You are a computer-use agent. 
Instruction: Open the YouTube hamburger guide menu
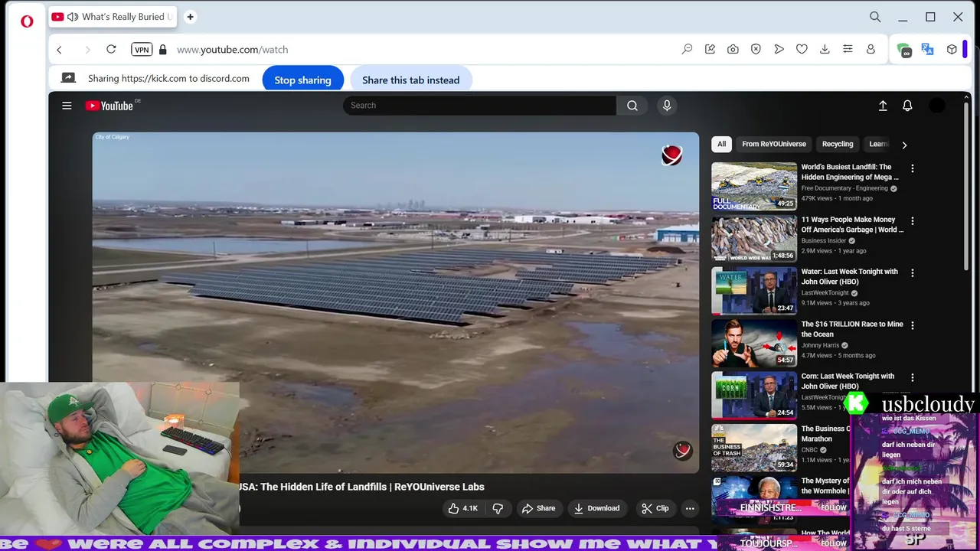pyautogui.click(x=67, y=106)
